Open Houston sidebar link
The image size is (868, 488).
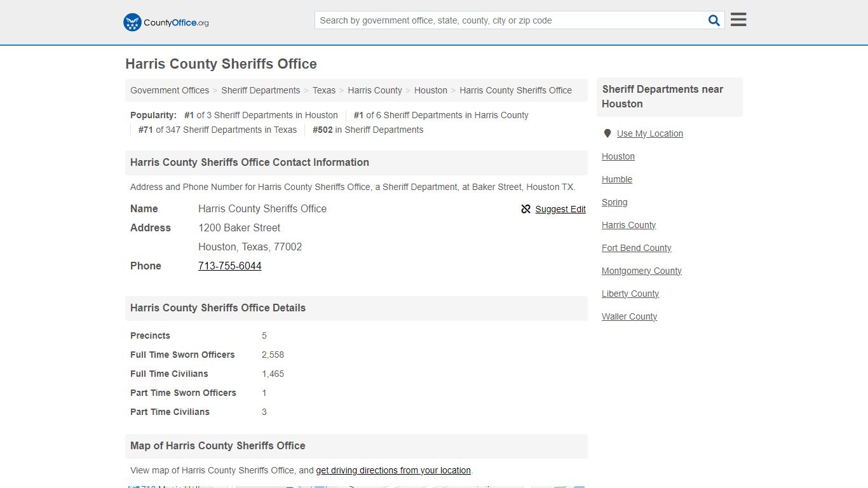618,156
